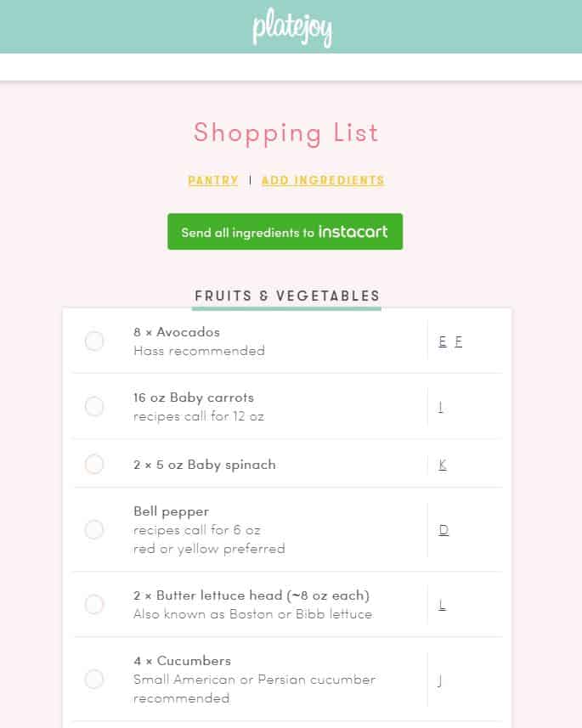Check off the Cucumbers item
The height and width of the screenshot is (728, 582).
tap(94, 680)
